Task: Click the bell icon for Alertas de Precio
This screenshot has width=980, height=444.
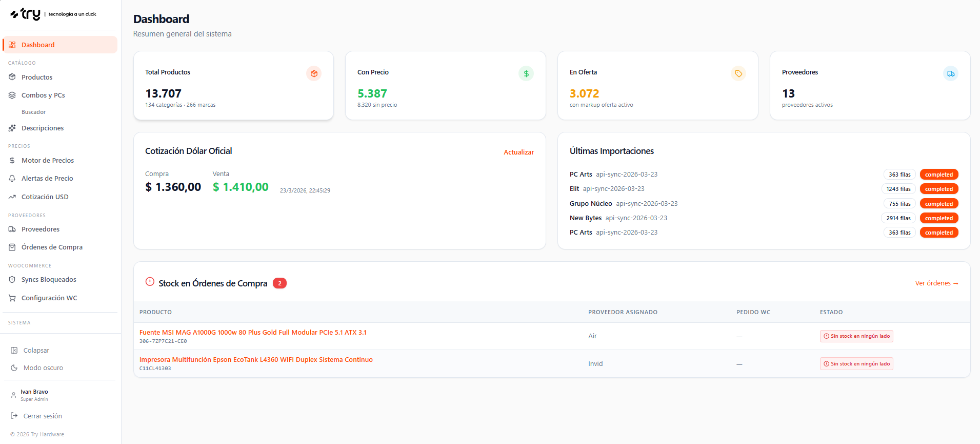Action: point(12,179)
